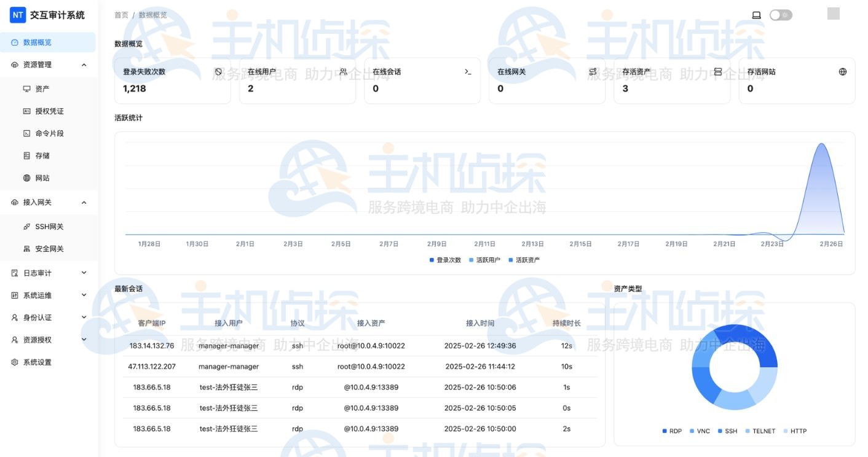Click the 在线网关 card icon

[x=593, y=72]
